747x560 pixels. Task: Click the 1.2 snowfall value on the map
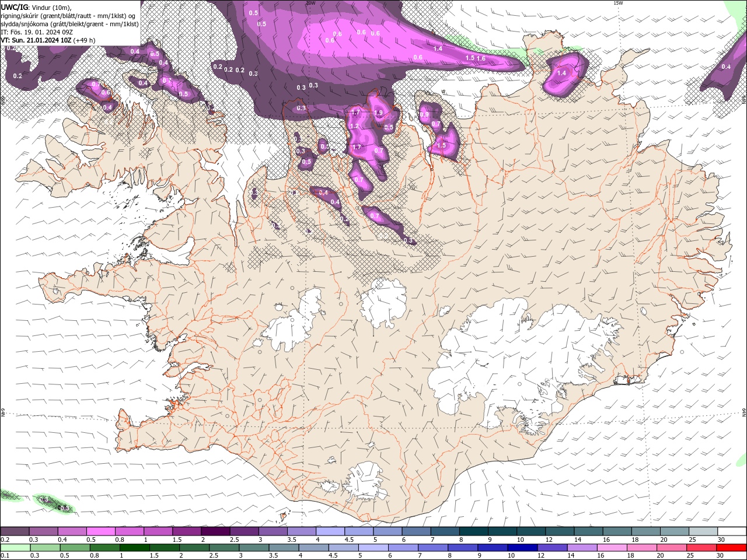coord(354,126)
